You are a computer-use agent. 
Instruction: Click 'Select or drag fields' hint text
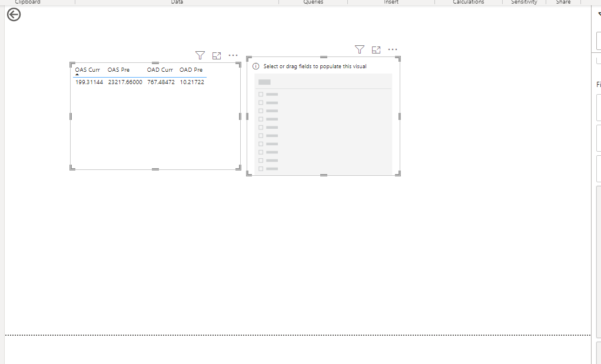[315, 66]
